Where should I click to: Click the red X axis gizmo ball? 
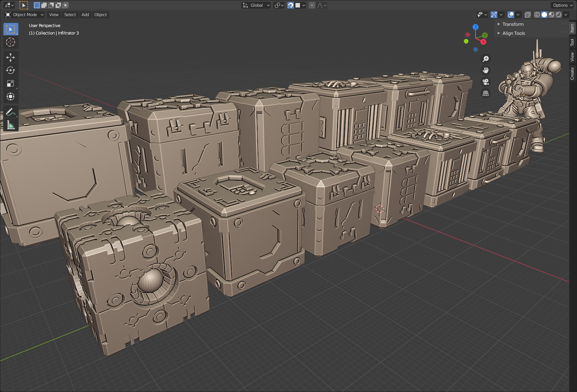(x=483, y=42)
